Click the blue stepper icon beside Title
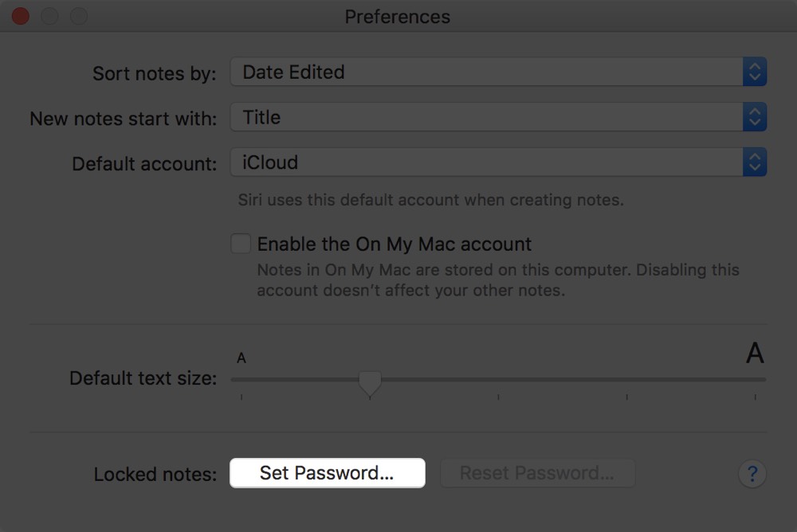Screen dimensions: 797x532 [754, 116]
